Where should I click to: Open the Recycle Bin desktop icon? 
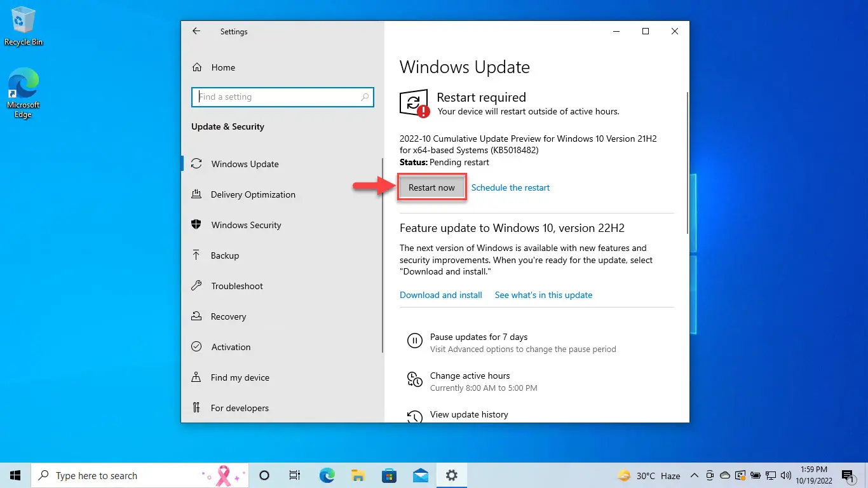point(24,27)
